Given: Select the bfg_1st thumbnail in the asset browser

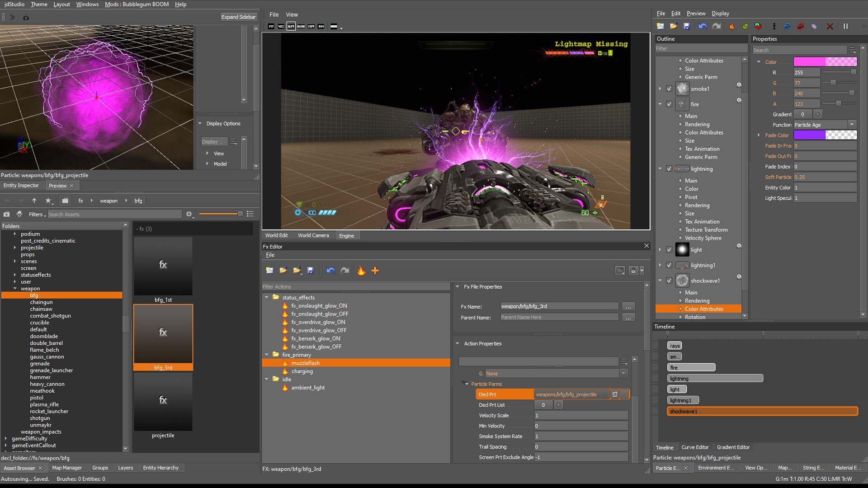Looking at the screenshot, I should pyautogui.click(x=163, y=267).
